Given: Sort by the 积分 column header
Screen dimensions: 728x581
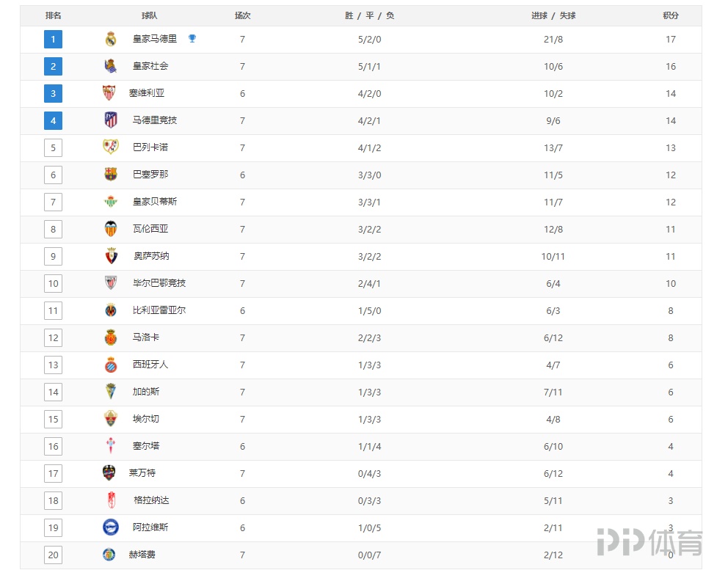Looking at the screenshot, I should click(670, 15).
